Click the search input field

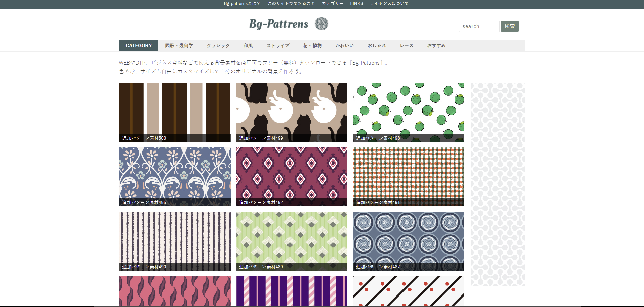[x=479, y=26]
